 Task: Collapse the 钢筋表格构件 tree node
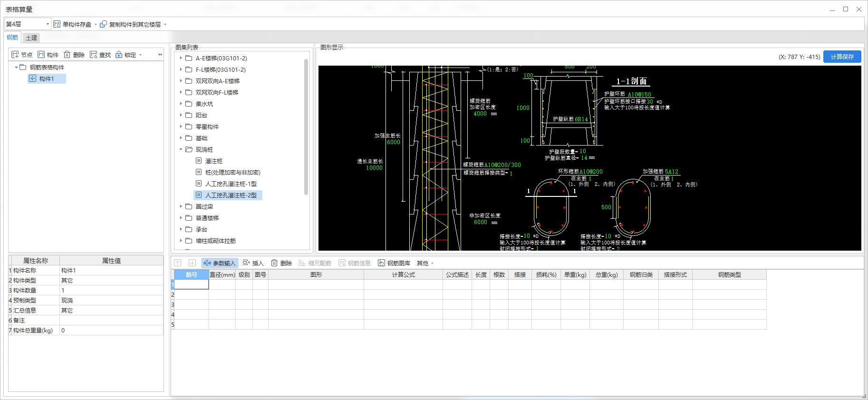[x=16, y=67]
